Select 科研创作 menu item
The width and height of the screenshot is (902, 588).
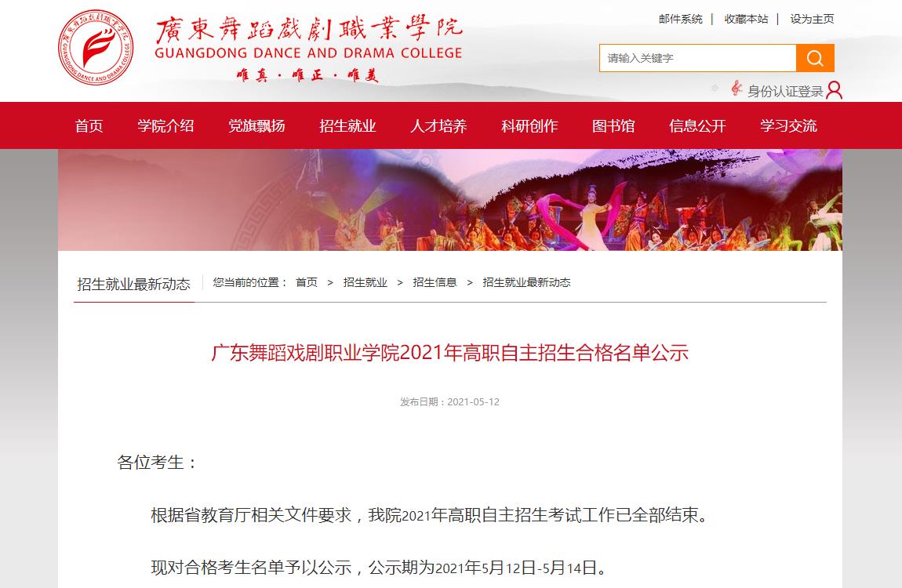click(529, 126)
